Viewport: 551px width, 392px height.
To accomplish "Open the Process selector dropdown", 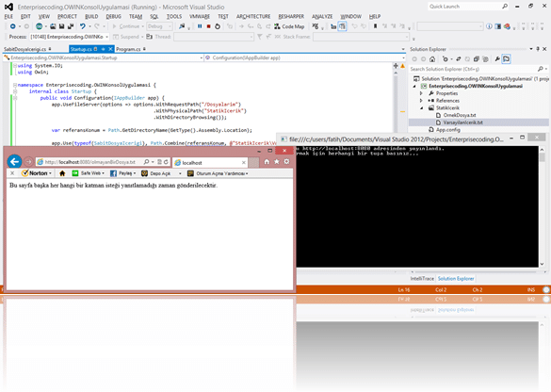I will point(69,37).
